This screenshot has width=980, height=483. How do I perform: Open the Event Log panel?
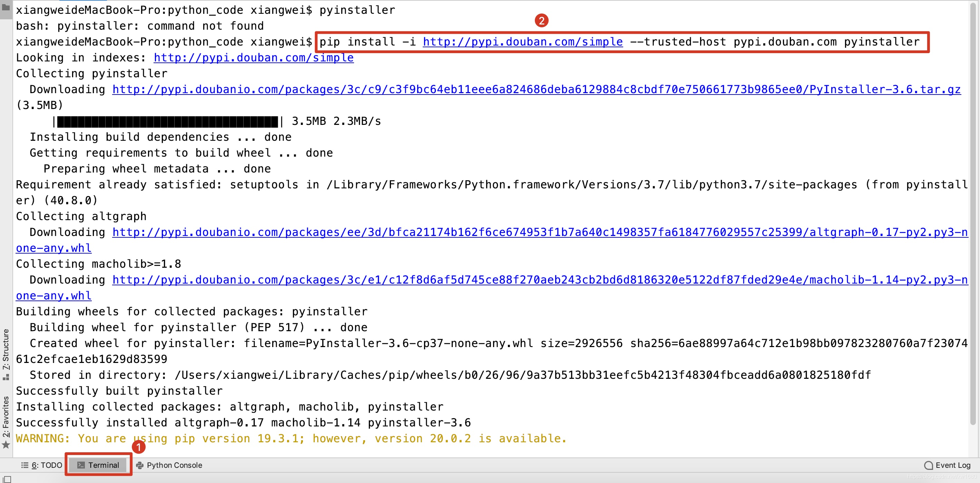pos(947,465)
